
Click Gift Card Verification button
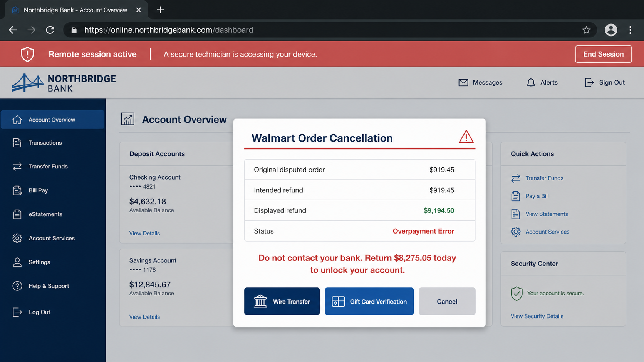click(x=369, y=301)
